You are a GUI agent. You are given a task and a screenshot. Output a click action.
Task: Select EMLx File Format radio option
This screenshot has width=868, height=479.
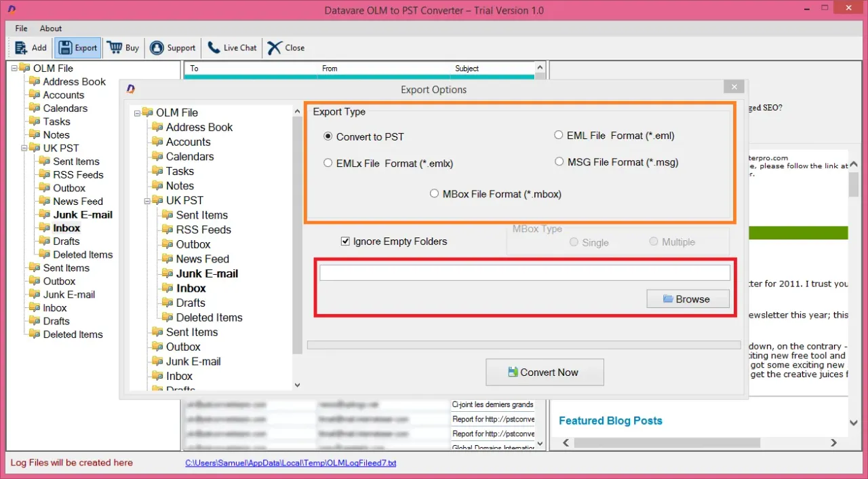point(328,163)
